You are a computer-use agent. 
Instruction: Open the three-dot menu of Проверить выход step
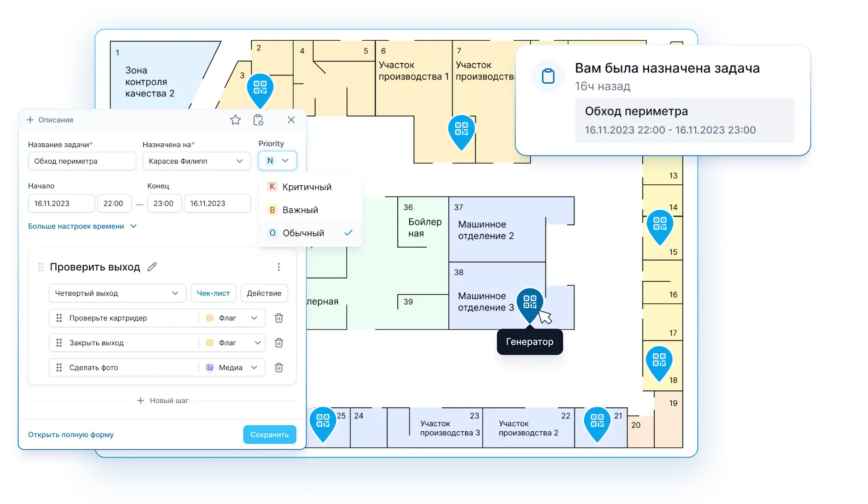coord(279,267)
